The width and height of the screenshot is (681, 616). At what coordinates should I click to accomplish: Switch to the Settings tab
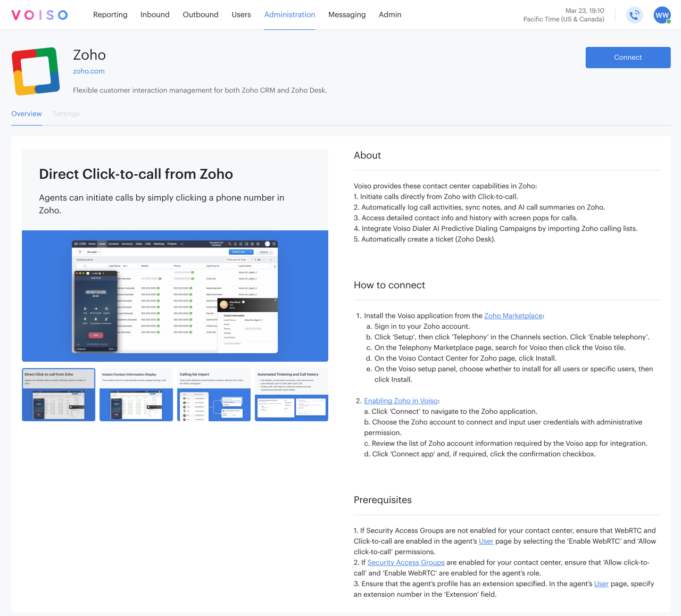click(65, 113)
